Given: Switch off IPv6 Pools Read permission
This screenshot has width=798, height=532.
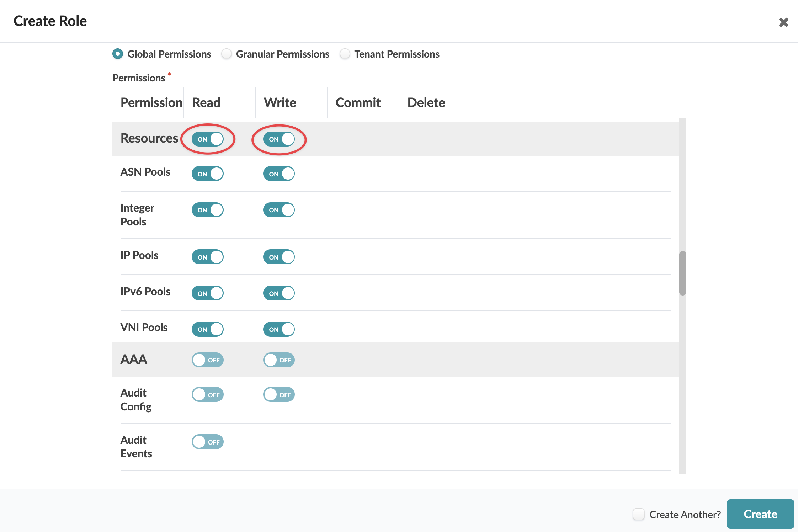Looking at the screenshot, I should point(208,293).
